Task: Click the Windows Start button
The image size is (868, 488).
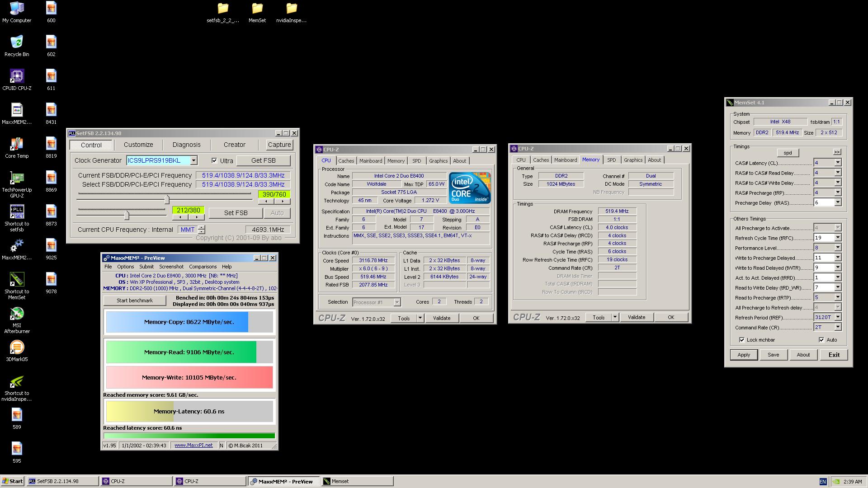Action: 13,481
